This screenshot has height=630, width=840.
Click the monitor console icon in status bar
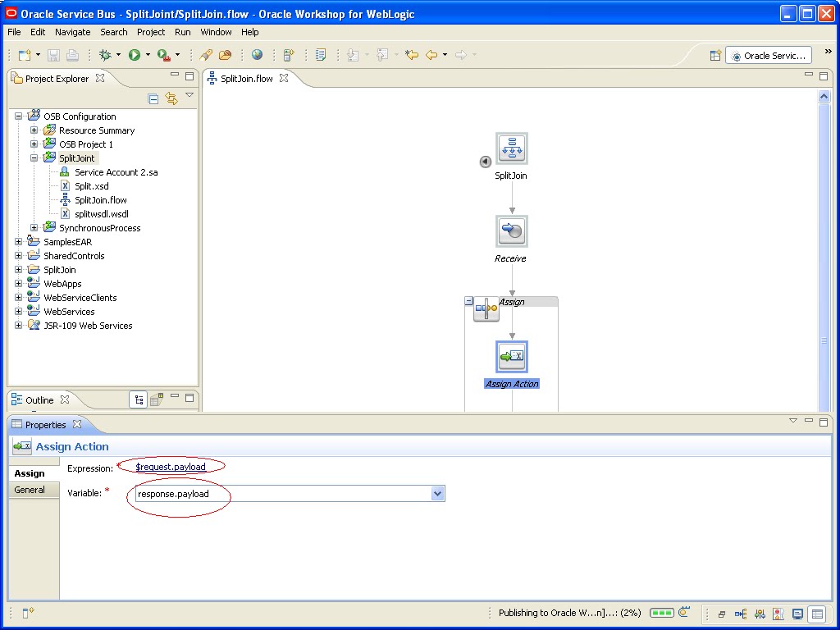tap(797, 614)
